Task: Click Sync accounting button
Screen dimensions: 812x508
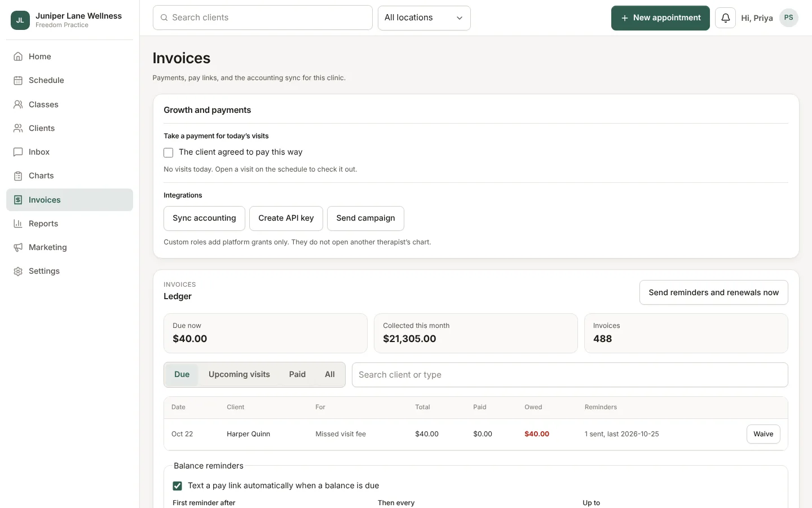Action: pos(204,218)
